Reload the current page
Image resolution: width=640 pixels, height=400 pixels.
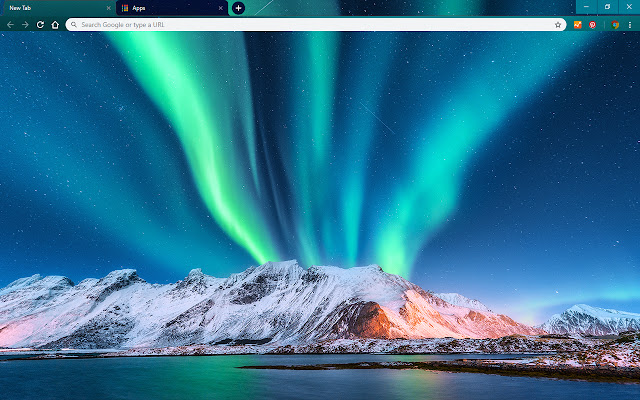(x=40, y=24)
